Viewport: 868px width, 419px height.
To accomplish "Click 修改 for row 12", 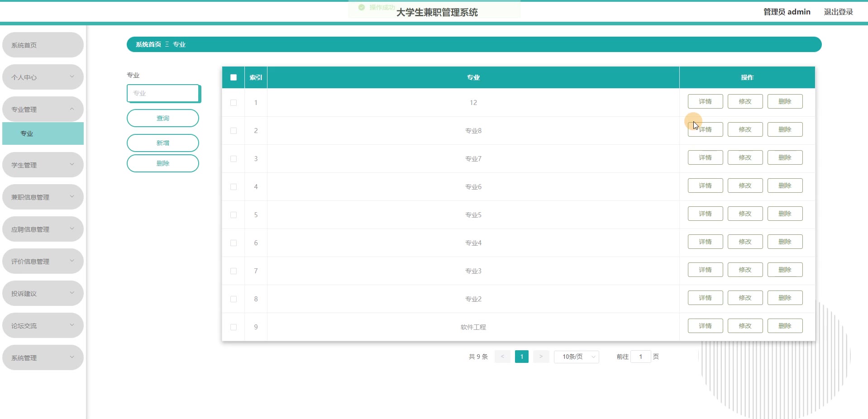I will point(745,101).
